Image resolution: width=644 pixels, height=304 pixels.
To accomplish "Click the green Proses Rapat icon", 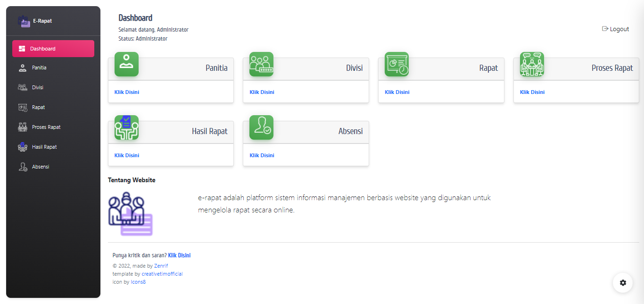I will [532, 64].
